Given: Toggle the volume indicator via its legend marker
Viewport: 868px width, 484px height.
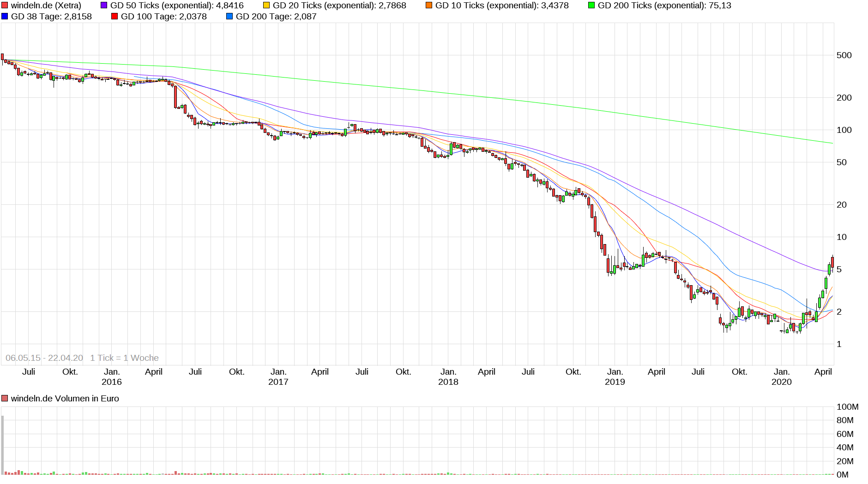Looking at the screenshot, I should click(4, 397).
